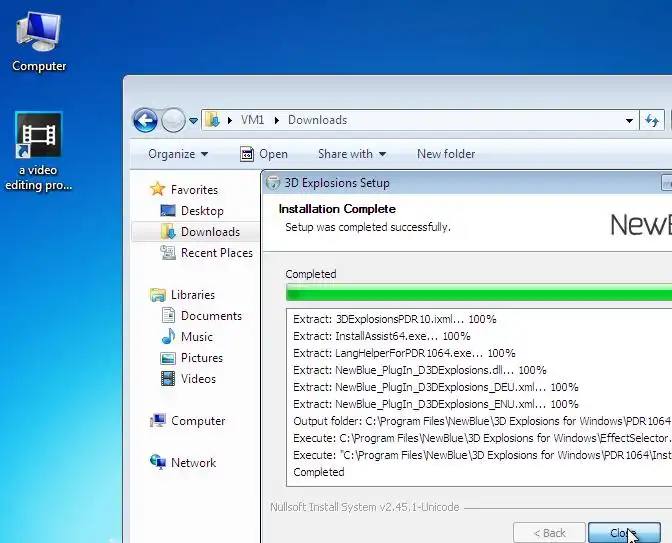672x543 pixels.
Task: Open the Organize menu
Action: (x=178, y=154)
